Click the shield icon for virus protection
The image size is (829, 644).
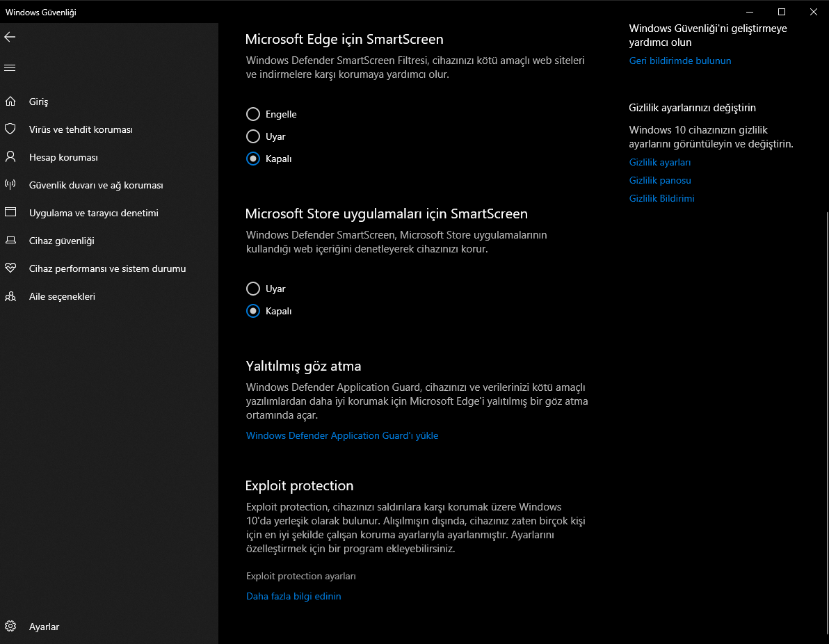click(x=10, y=129)
